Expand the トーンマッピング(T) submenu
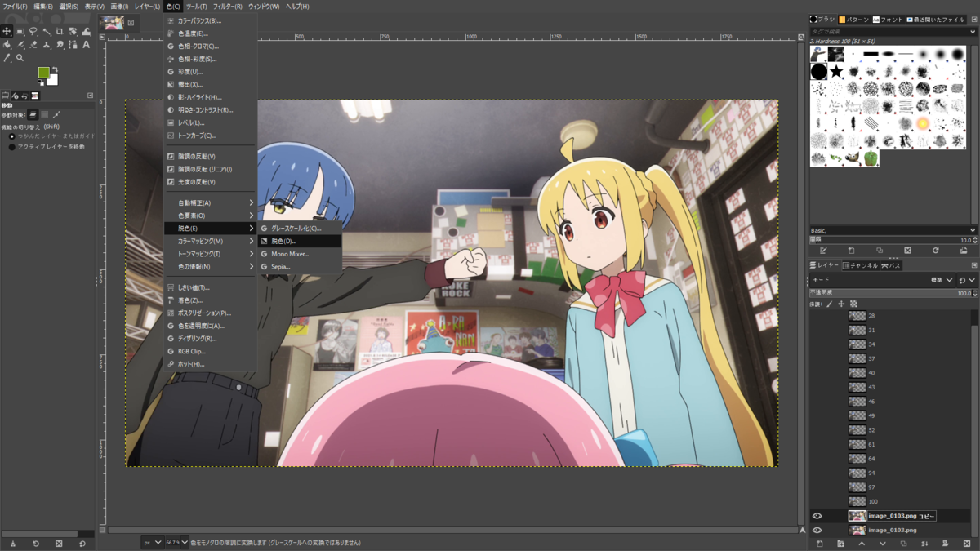The image size is (980, 551). pyautogui.click(x=211, y=254)
